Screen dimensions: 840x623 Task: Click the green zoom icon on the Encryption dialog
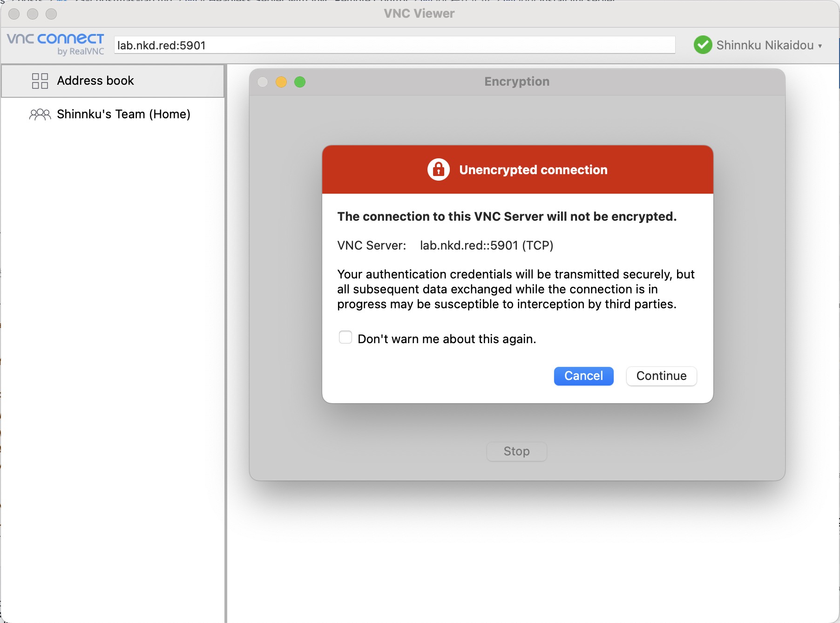[x=300, y=82]
